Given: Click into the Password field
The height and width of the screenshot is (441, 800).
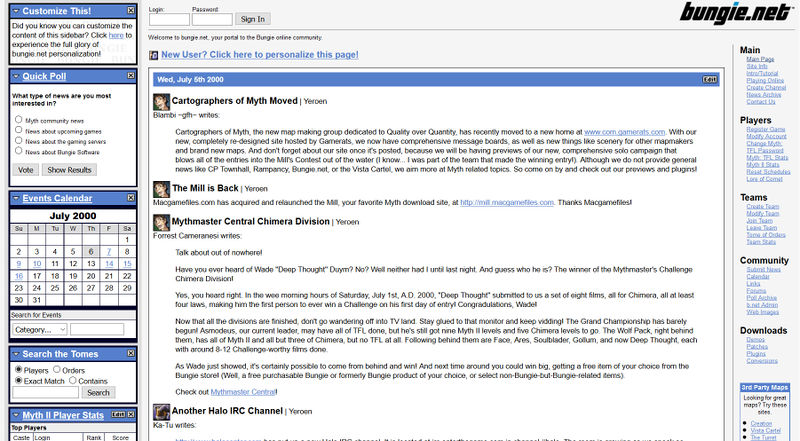Looking at the screenshot, I should 211,19.
